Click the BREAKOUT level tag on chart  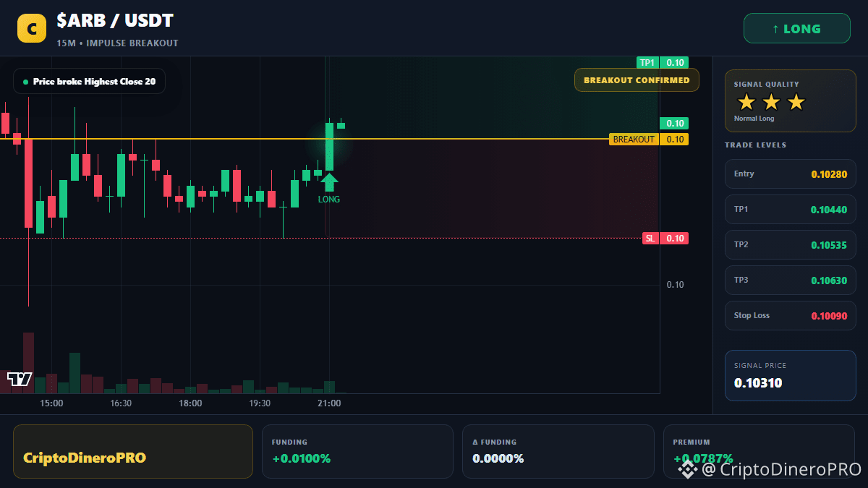point(649,139)
